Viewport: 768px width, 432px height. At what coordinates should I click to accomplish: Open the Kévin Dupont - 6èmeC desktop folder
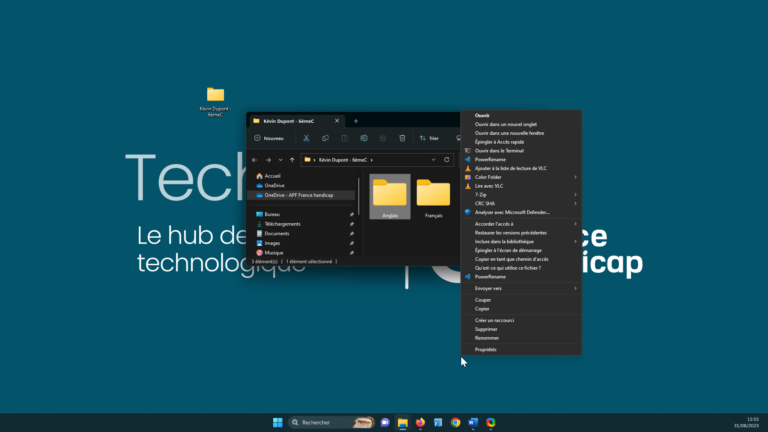[215, 96]
